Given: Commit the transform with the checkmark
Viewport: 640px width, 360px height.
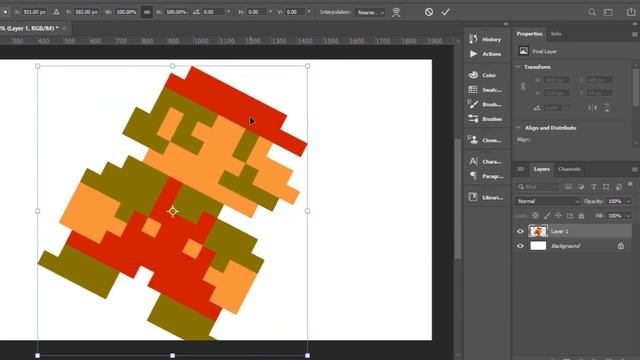Looking at the screenshot, I should point(445,12).
